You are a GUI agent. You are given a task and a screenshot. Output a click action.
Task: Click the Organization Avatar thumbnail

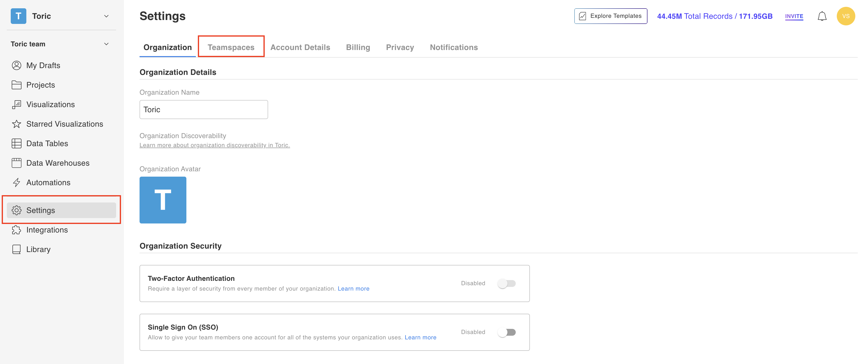pyautogui.click(x=163, y=200)
